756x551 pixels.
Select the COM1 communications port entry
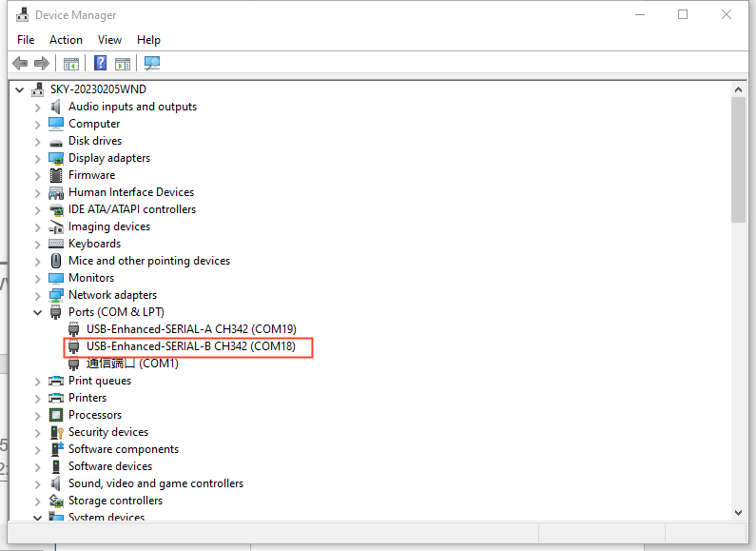[x=132, y=364]
